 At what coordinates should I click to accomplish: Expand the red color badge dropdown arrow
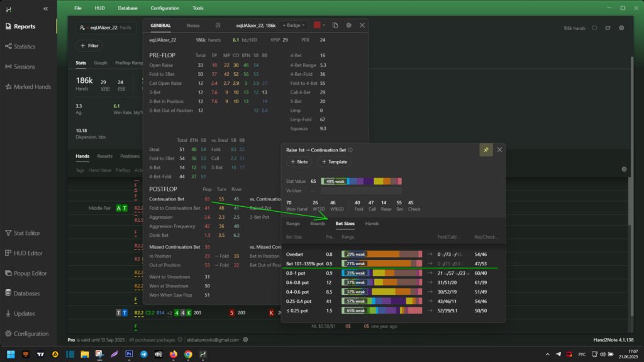click(324, 25)
